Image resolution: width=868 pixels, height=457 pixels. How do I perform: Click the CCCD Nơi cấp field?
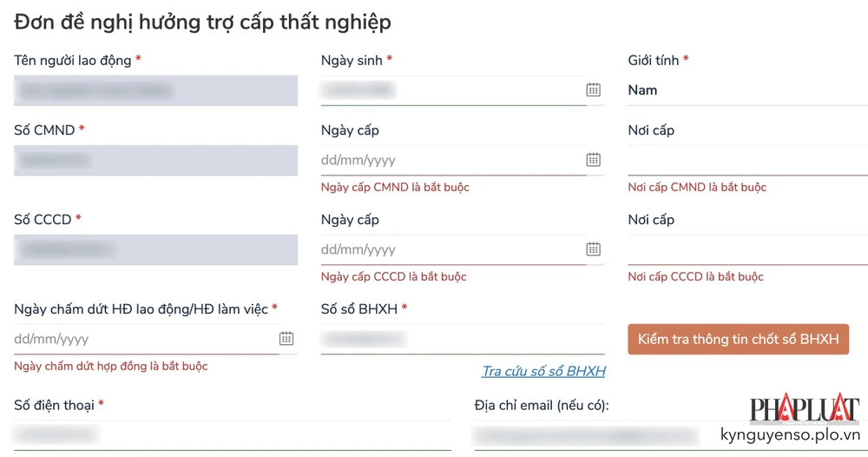pyautogui.click(x=746, y=250)
